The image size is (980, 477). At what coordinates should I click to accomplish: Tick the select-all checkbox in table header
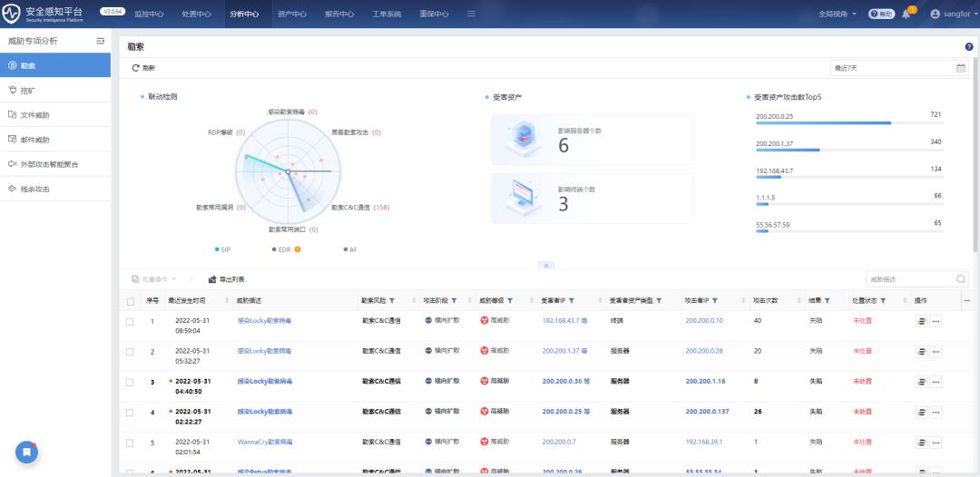coord(131,300)
